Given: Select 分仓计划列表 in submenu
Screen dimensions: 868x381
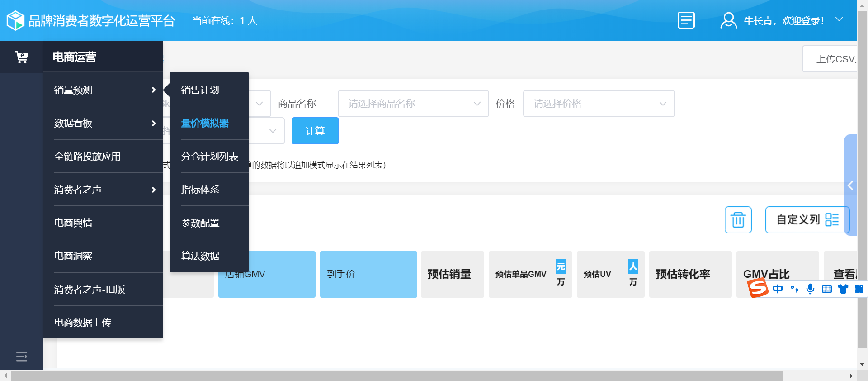Looking at the screenshot, I should pyautogui.click(x=211, y=157).
